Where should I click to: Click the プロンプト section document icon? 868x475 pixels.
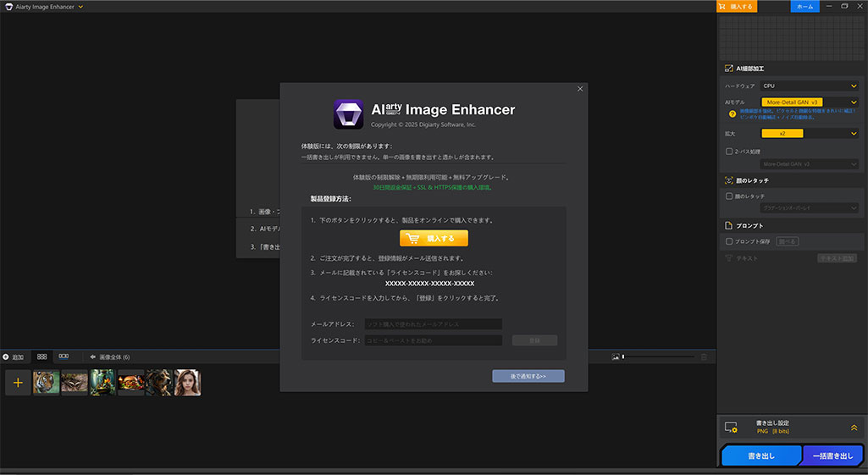[728, 226]
